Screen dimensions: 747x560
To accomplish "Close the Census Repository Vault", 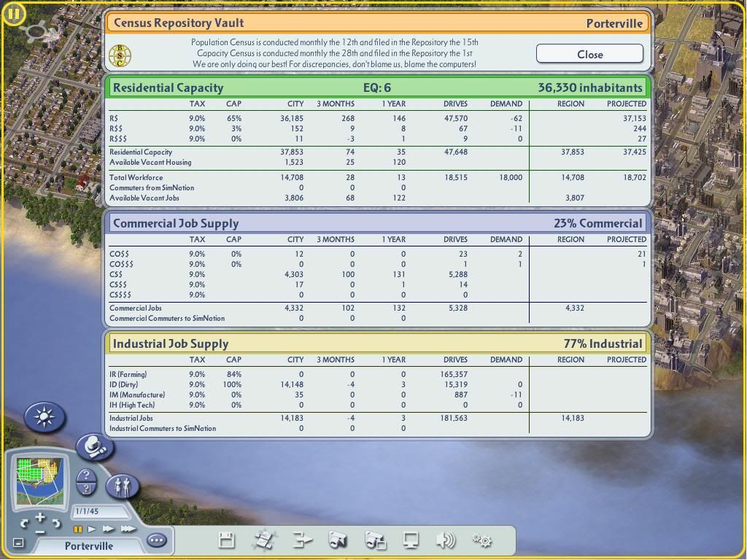I will click(x=589, y=54).
